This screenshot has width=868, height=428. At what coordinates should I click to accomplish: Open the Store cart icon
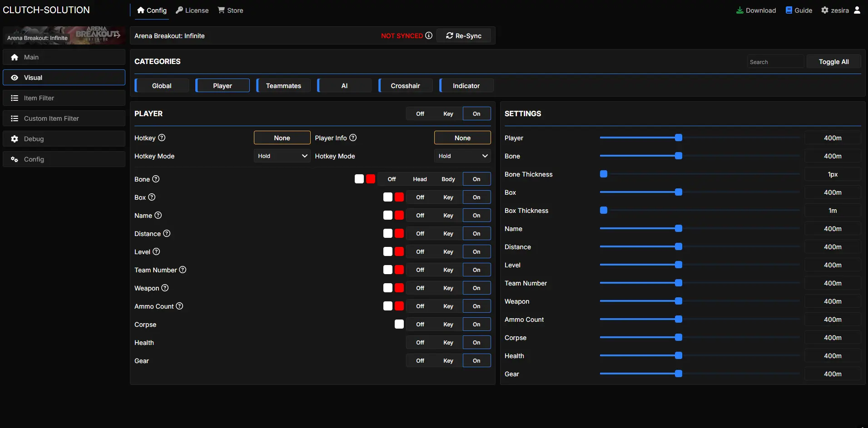(221, 10)
